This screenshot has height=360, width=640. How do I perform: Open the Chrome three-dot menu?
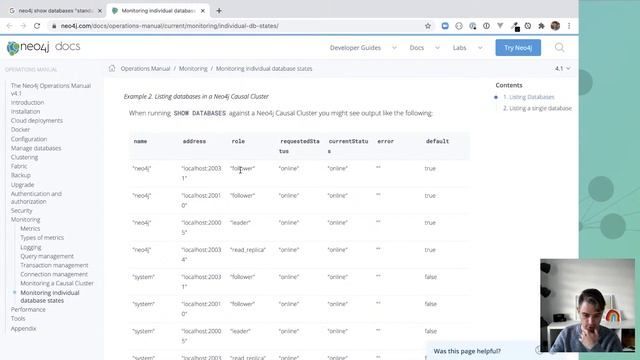click(x=569, y=26)
